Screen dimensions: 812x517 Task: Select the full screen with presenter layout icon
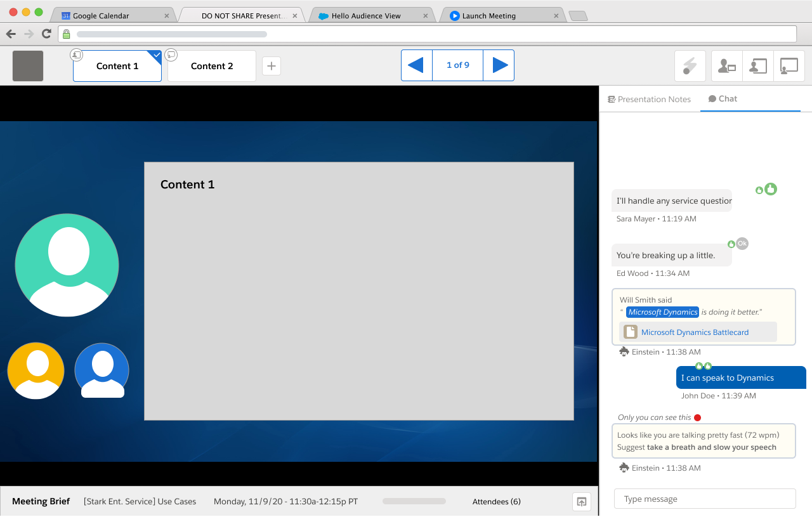pyautogui.click(x=789, y=66)
